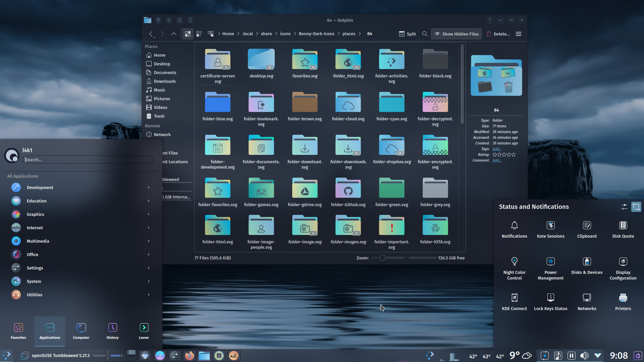Image resolution: width=644 pixels, height=362 pixels.
Task: Open Disk Quota applet
Action: click(623, 230)
